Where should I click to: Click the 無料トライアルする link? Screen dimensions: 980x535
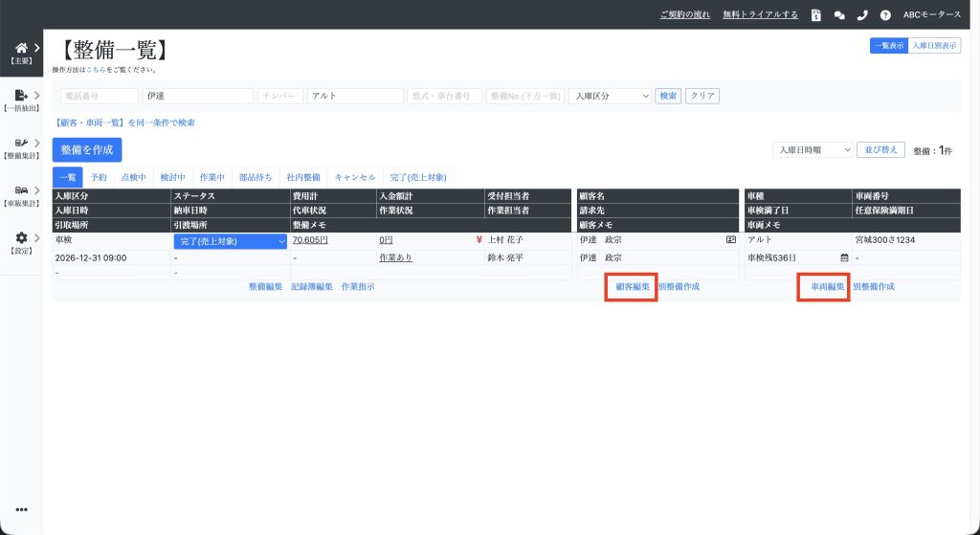(760, 14)
